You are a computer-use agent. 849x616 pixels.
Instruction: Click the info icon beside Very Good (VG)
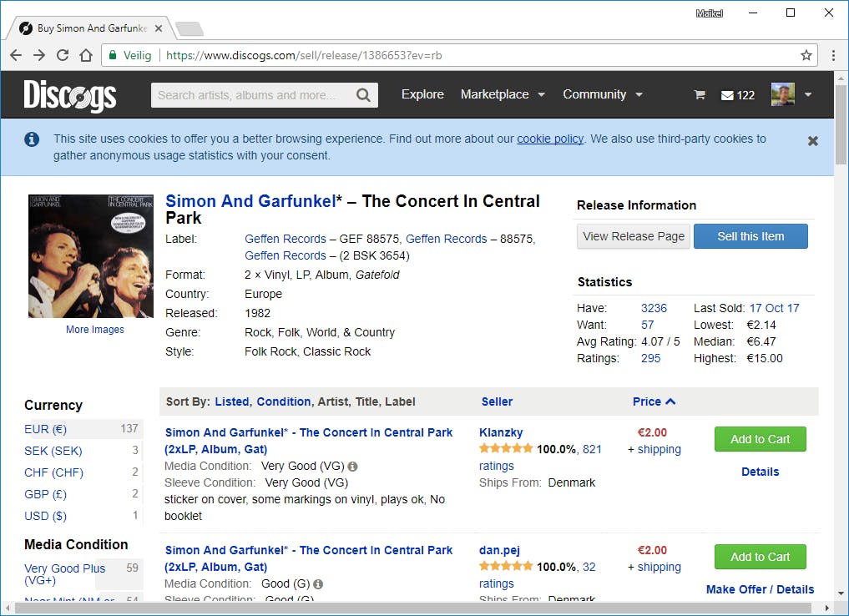click(x=352, y=467)
